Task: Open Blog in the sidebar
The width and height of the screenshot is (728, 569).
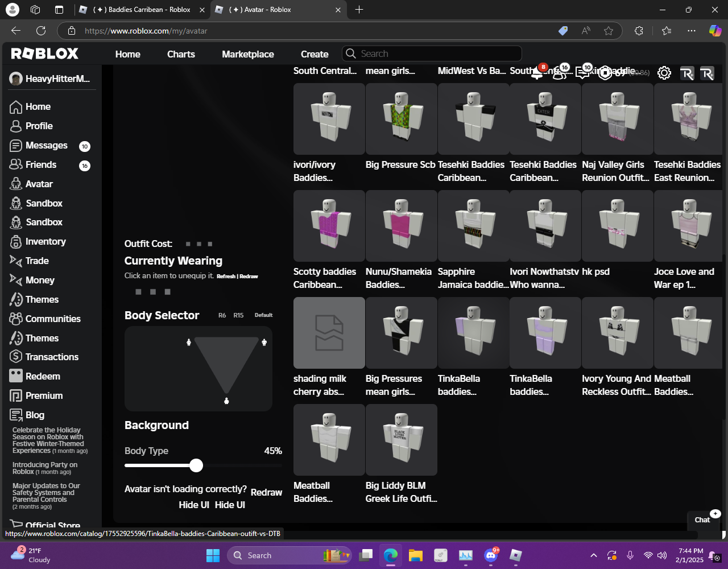Action: [27, 415]
